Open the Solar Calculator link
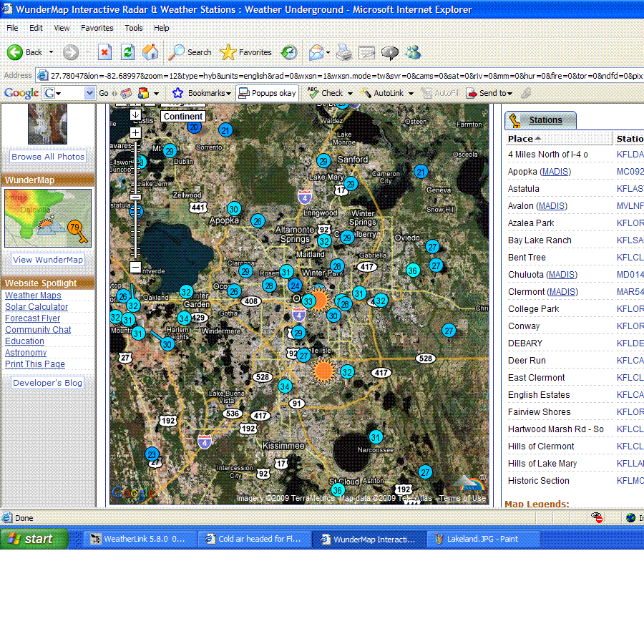 point(36,307)
